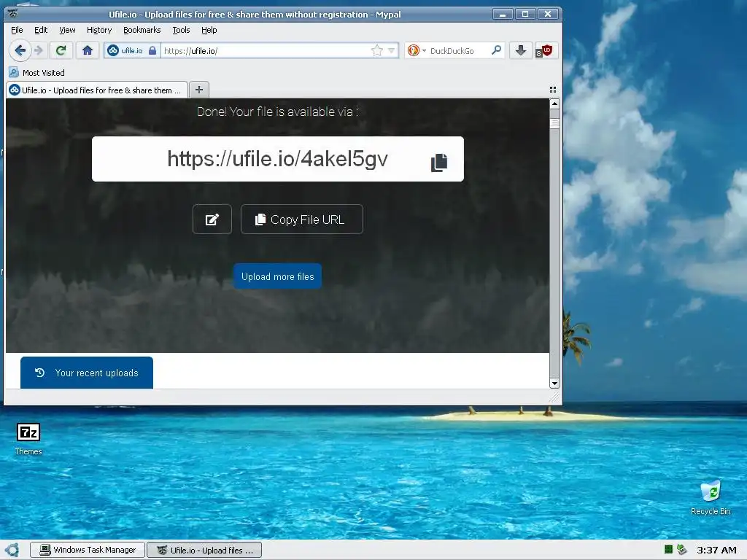Image resolution: width=747 pixels, height=560 pixels.
Task: Click the page vertical scrollbar thumb
Action: click(x=554, y=124)
